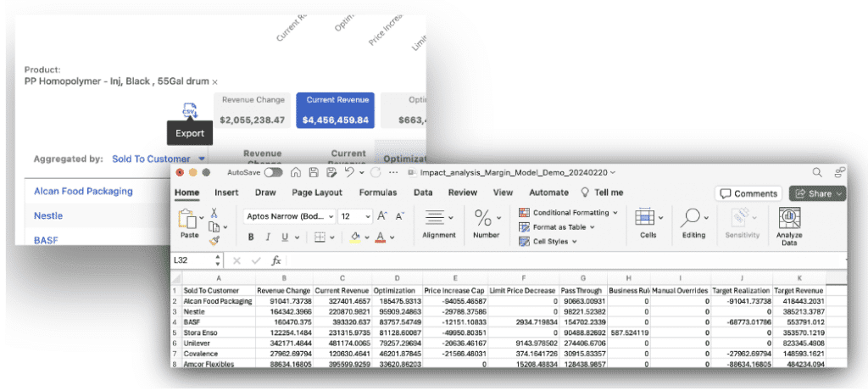Click the font color red A swatch

tap(380, 237)
